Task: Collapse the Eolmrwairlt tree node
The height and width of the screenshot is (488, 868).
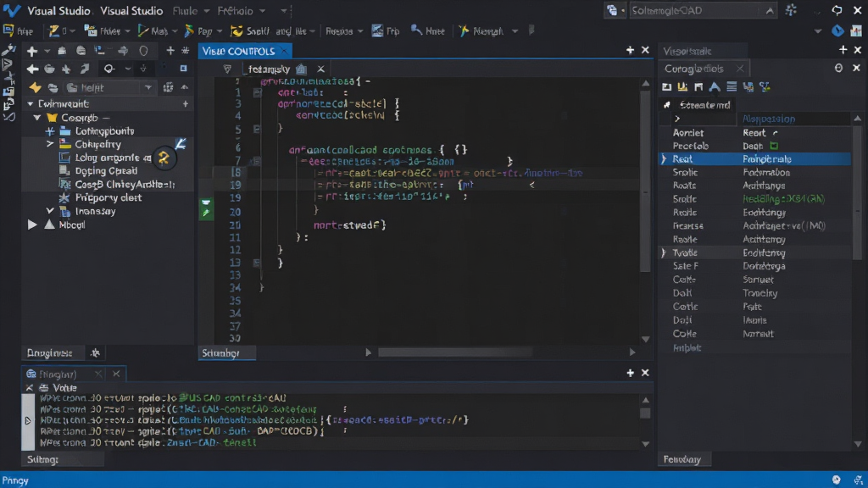Action: (30, 104)
